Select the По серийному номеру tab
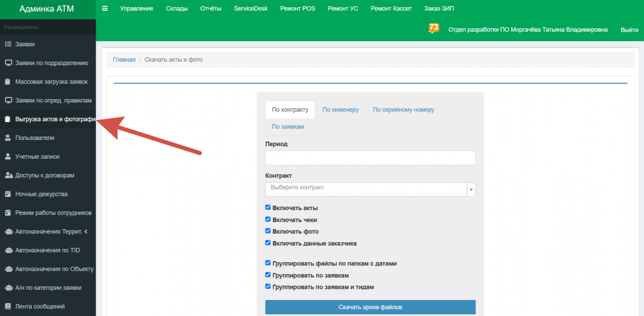644x316 pixels. click(x=403, y=110)
